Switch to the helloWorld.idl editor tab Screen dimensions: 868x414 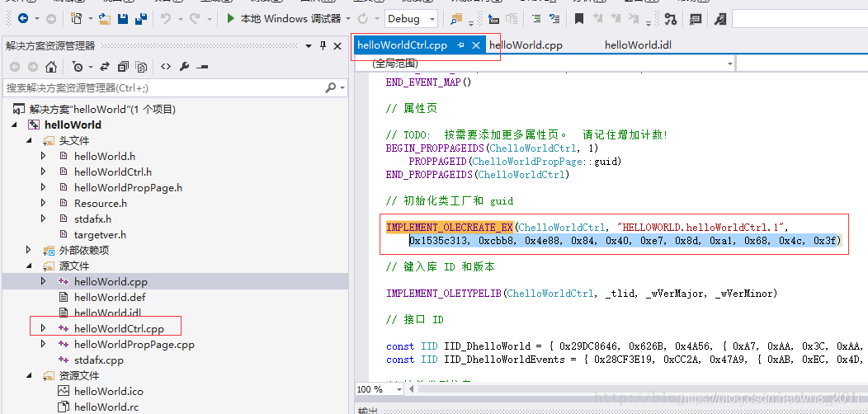click(x=639, y=45)
